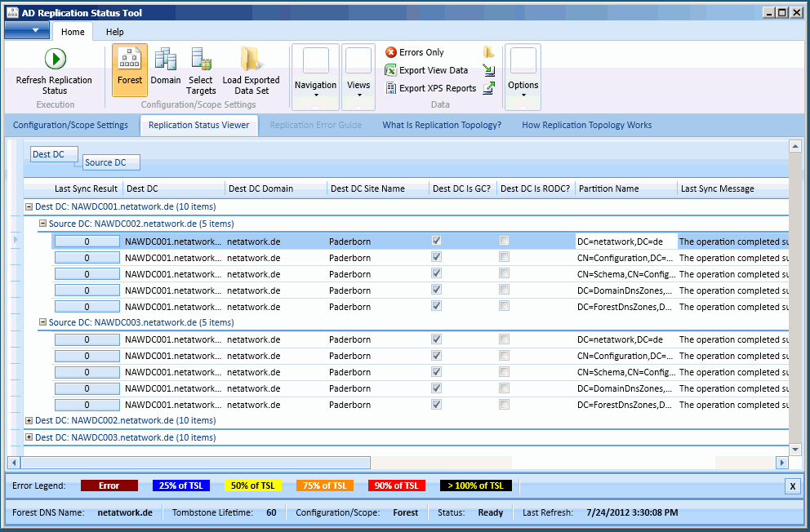Screen dimensions: 810x532
Task: Open the Help ribbon tab
Action: coord(114,31)
